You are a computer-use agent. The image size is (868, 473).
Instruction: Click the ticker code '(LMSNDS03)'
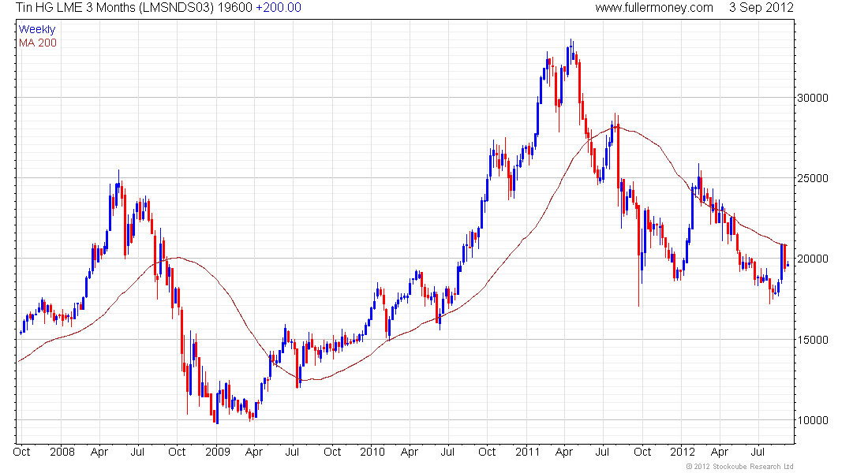[176, 8]
